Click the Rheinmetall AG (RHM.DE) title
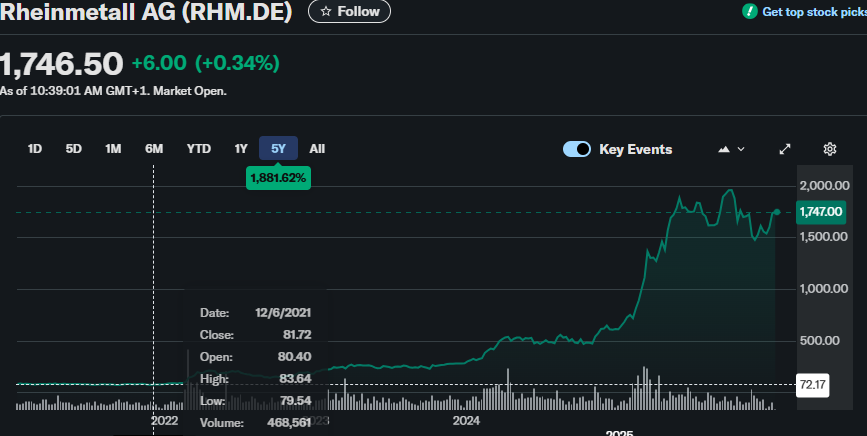 (146, 12)
